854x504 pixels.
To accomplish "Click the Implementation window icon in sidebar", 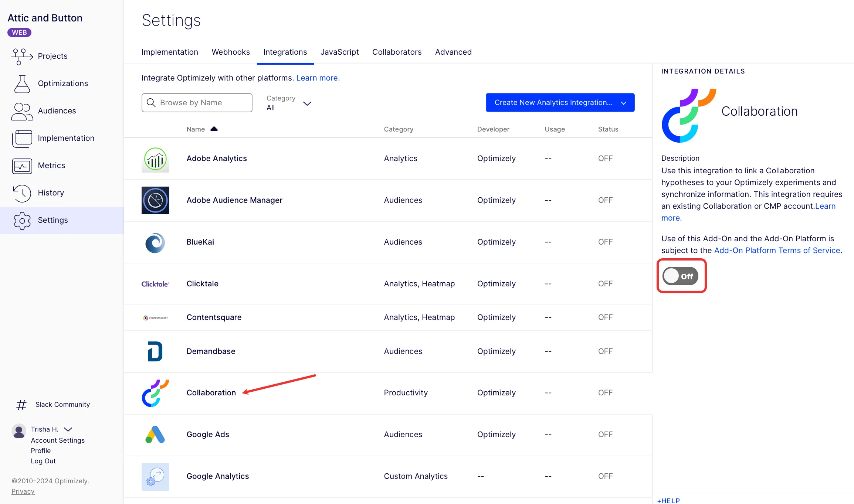I will point(22,139).
